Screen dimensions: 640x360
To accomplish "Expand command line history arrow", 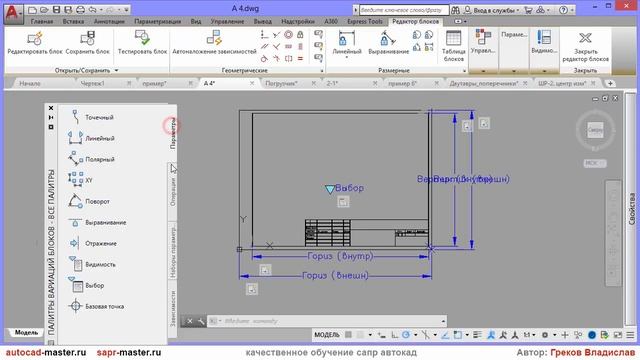I will 443,321.
